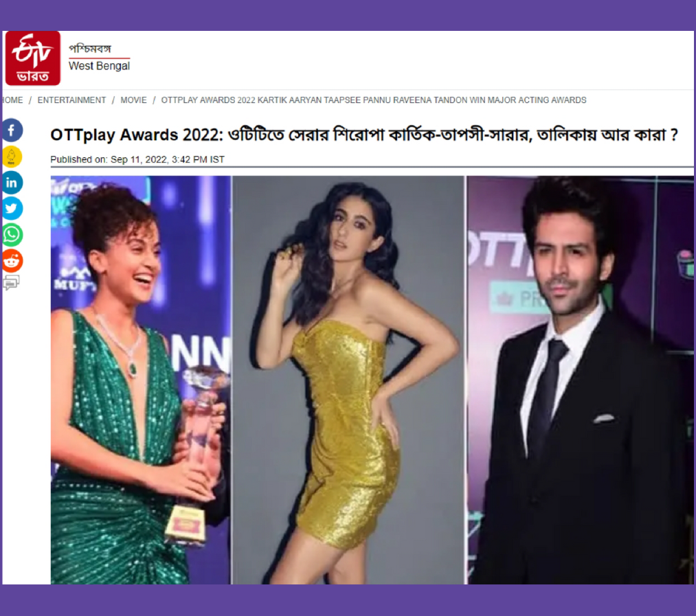Post the article to Reddit

pyautogui.click(x=12, y=261)
